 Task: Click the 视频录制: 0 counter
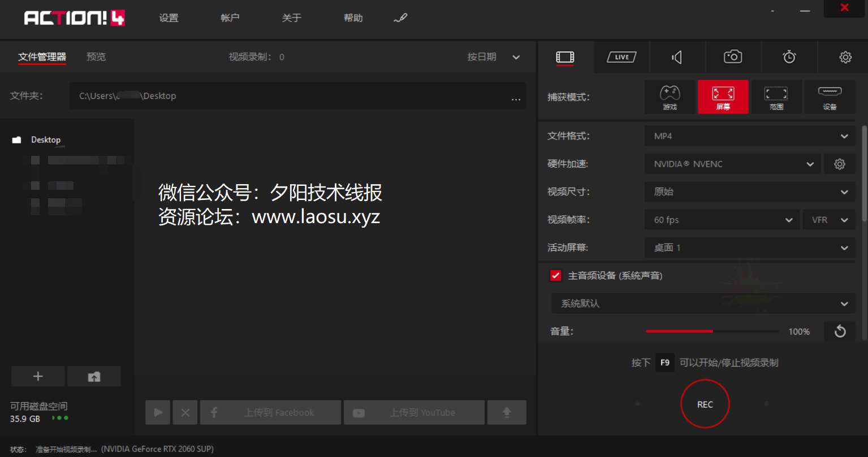tap(257, 57)
